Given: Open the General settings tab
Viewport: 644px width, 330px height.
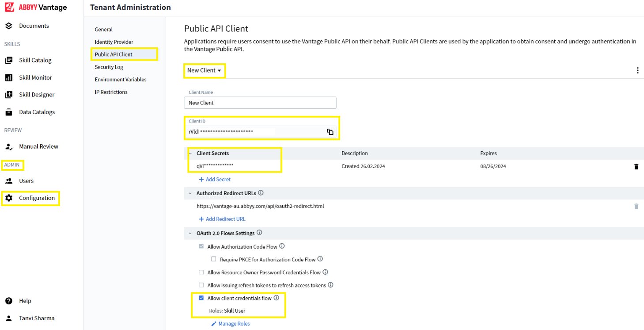Looking at the screenshot, I should point(104,29).
